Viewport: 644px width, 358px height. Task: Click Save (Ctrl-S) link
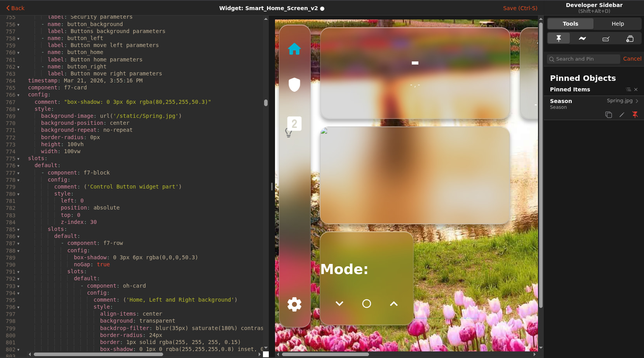(x=520, y=8)
